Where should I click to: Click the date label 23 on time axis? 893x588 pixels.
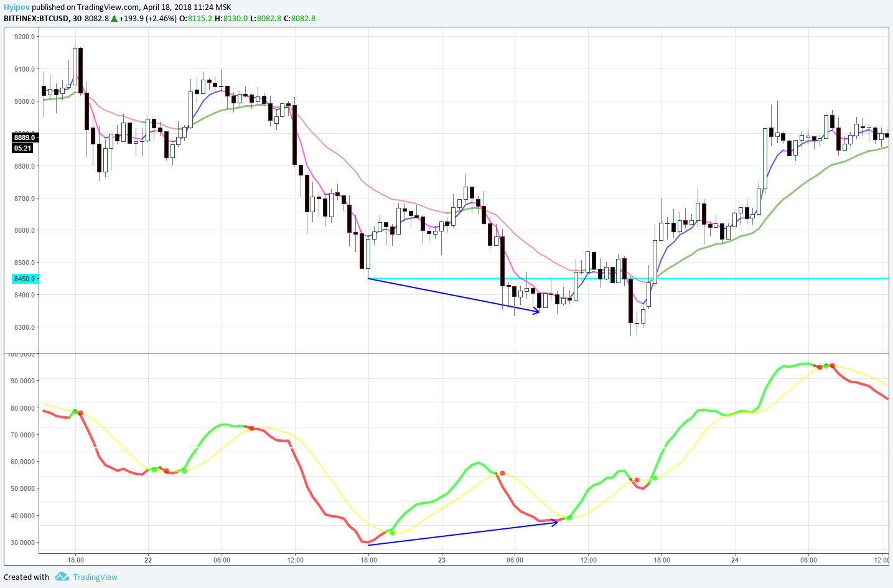click(x=442, y=560)
